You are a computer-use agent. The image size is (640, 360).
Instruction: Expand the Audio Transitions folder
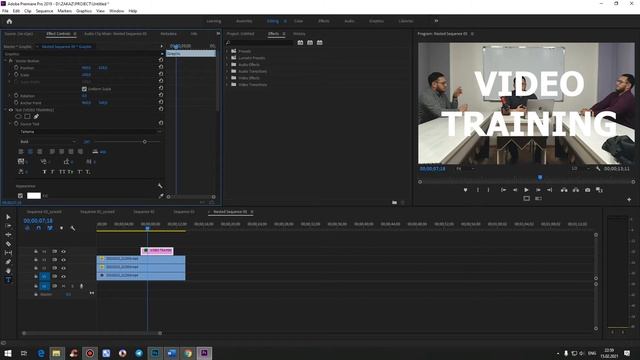(227, 71)
